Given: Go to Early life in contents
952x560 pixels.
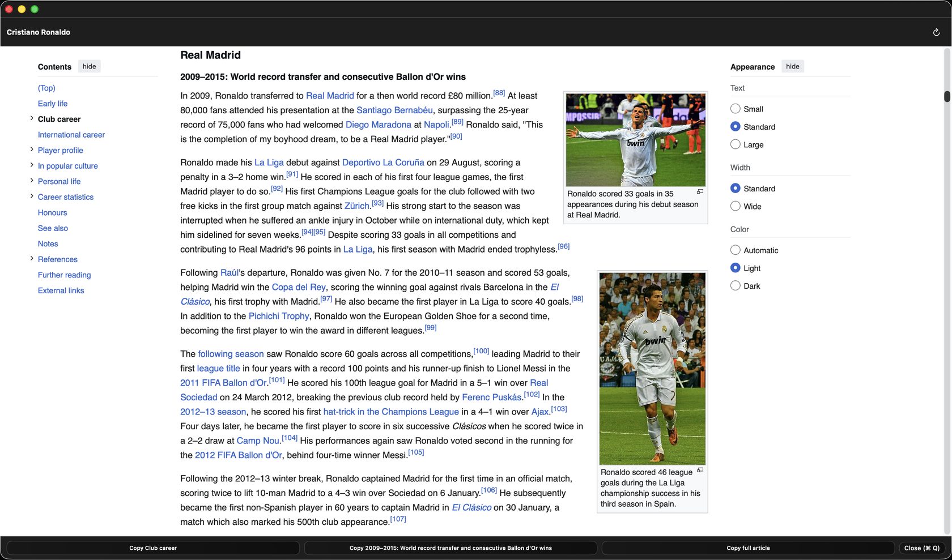Looking at the screenshot, I should pos(53,104).
